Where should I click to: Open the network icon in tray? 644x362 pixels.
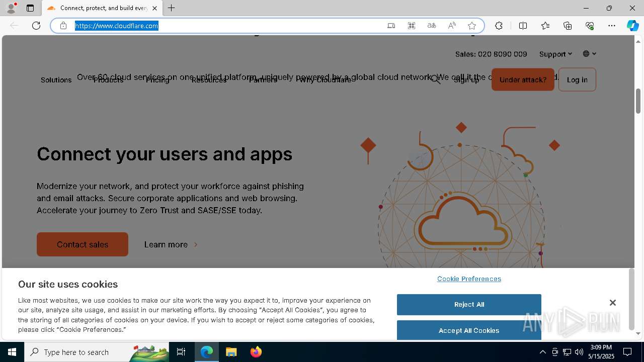click(x=567, y=352)
